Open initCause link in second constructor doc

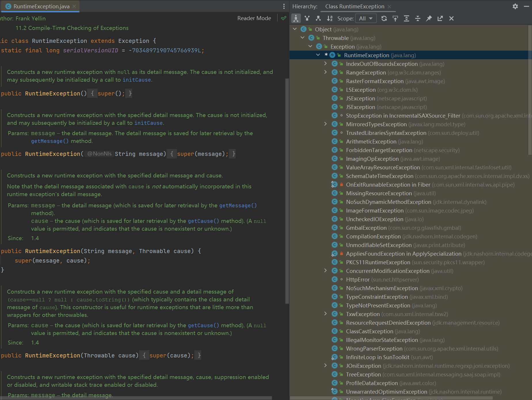pyautogui.click(x=148, y=123)
